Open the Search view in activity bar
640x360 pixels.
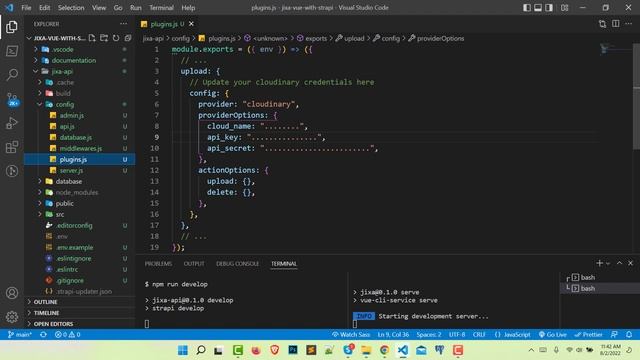click(x=12, y=75)
